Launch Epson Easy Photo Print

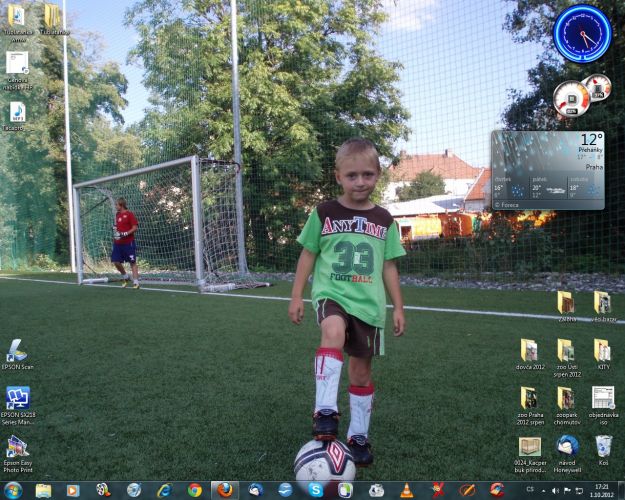click(17, 454)
